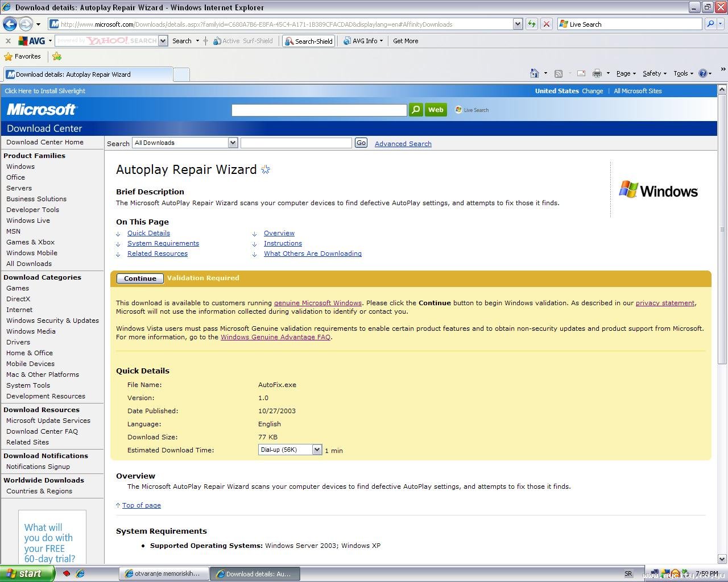Image resolution: width=728 pixels, height=582 pixels.
Task: Expand the All Downloads dropdown
Action: (233, 143)
